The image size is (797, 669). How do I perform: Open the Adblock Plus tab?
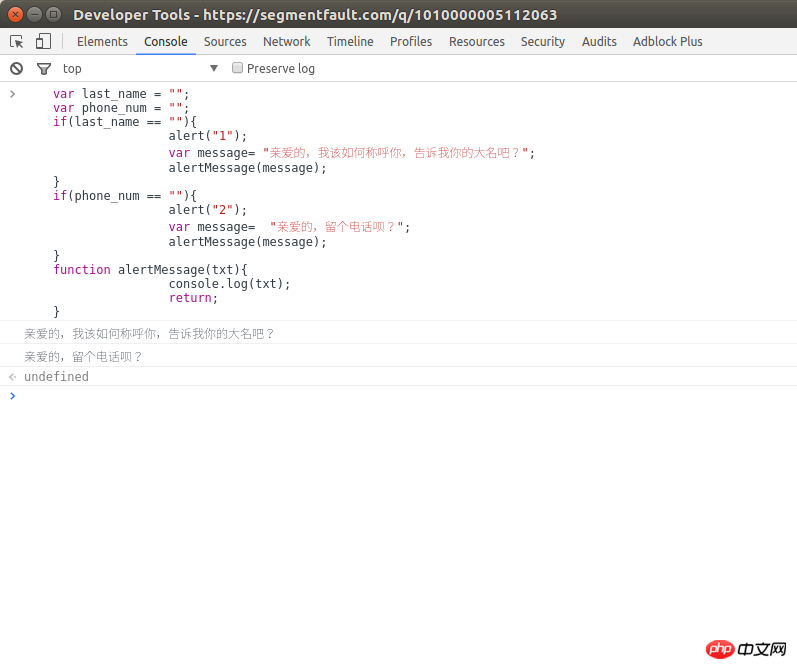(x=667, y=41)
